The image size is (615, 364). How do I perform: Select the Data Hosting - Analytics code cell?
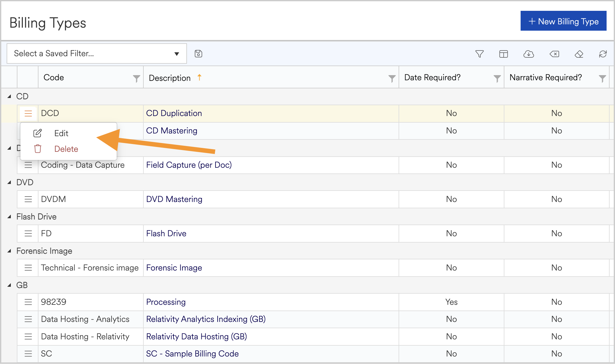pyautogui.click(x=91, y=319)
